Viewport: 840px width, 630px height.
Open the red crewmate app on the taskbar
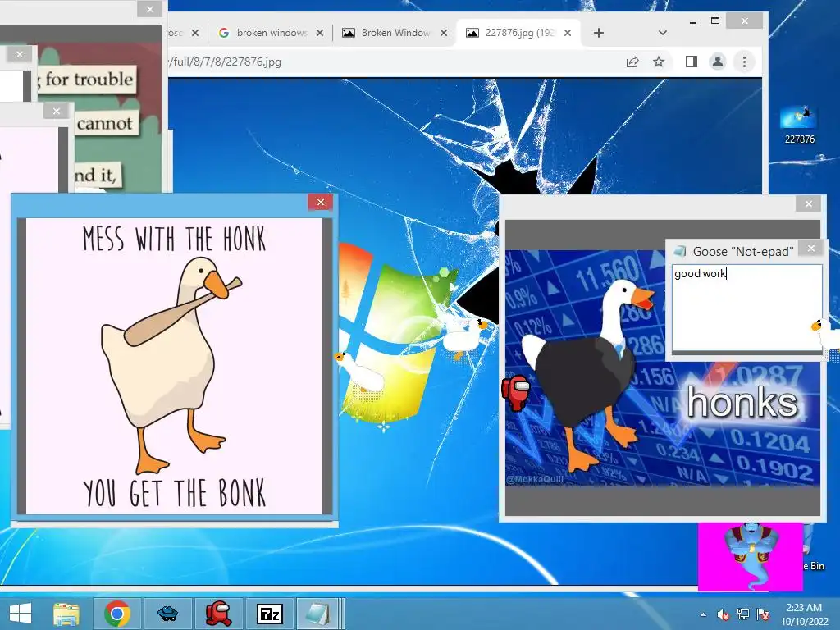pyautogui.click(x=218, y=614)
